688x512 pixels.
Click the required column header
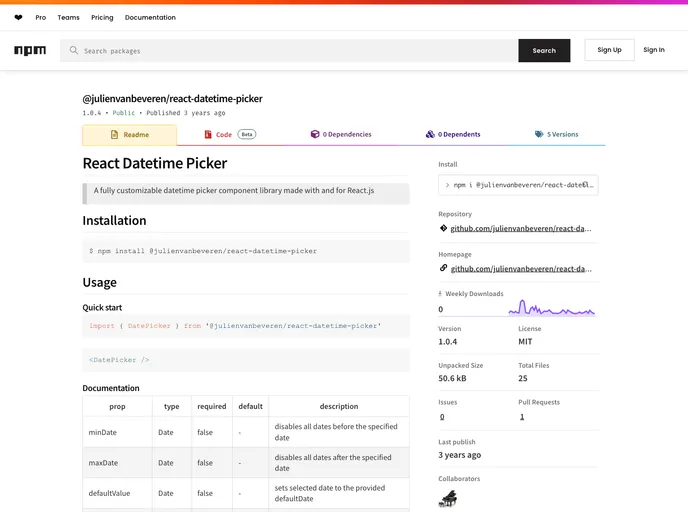pyautogui.click(x=211, y=406)
